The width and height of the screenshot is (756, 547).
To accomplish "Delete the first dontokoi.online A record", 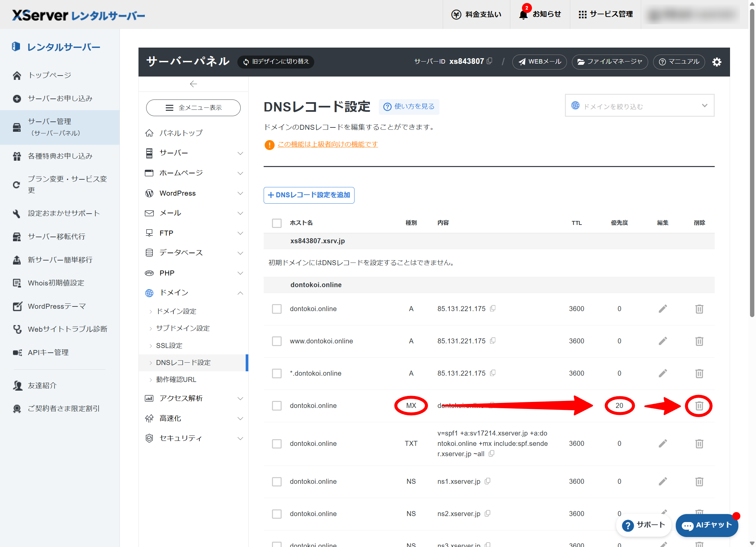I will click(699, 309).
